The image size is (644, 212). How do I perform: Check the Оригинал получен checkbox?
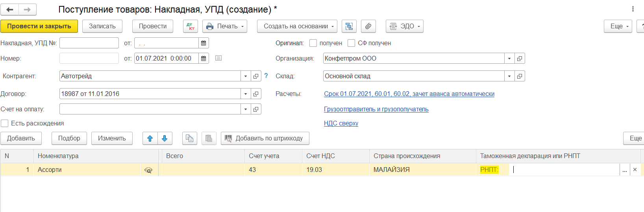tap(313, 43)
